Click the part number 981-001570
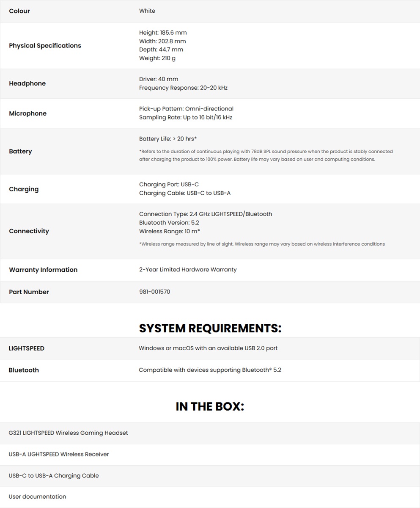Image resolution: width=420 pixels, height=508 pixels. coord(154,292)
